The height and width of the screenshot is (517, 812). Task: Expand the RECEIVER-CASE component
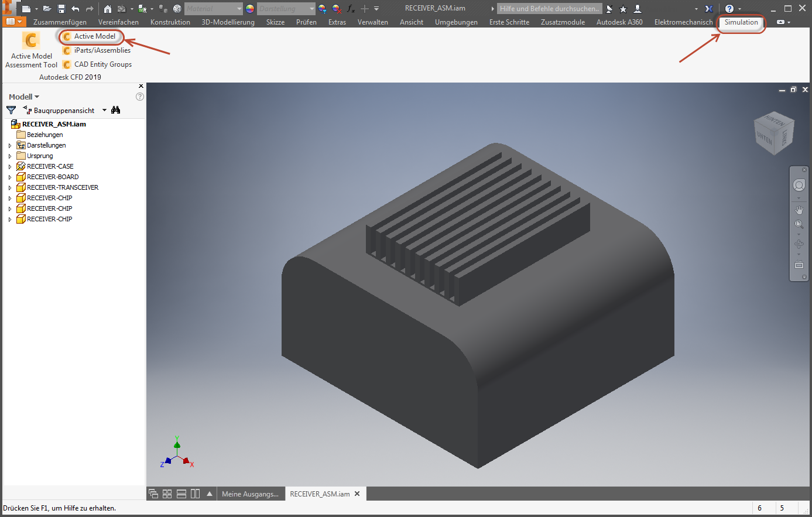(x=10, y=166)
